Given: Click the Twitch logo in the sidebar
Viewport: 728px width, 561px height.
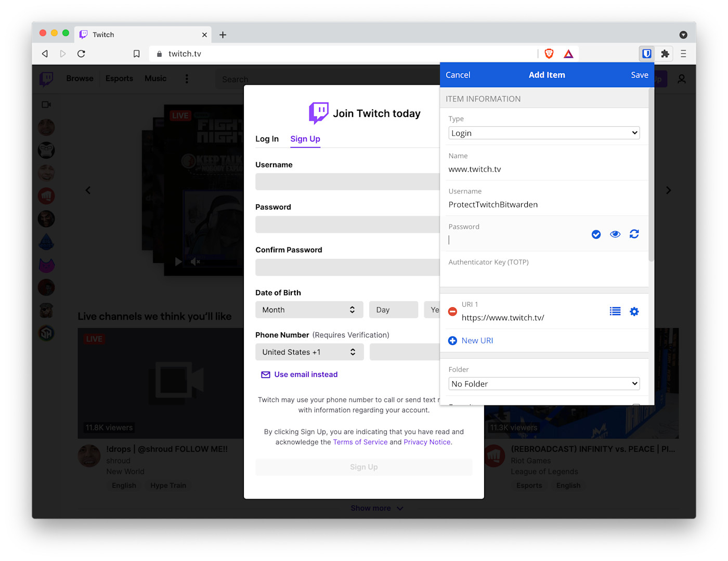Looking at the screenshot, I should [x=46, y=79].
